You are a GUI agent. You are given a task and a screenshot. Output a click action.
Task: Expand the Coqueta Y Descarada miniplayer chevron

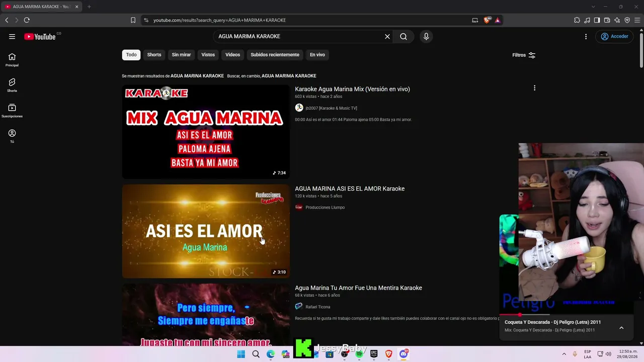(621, 328)
